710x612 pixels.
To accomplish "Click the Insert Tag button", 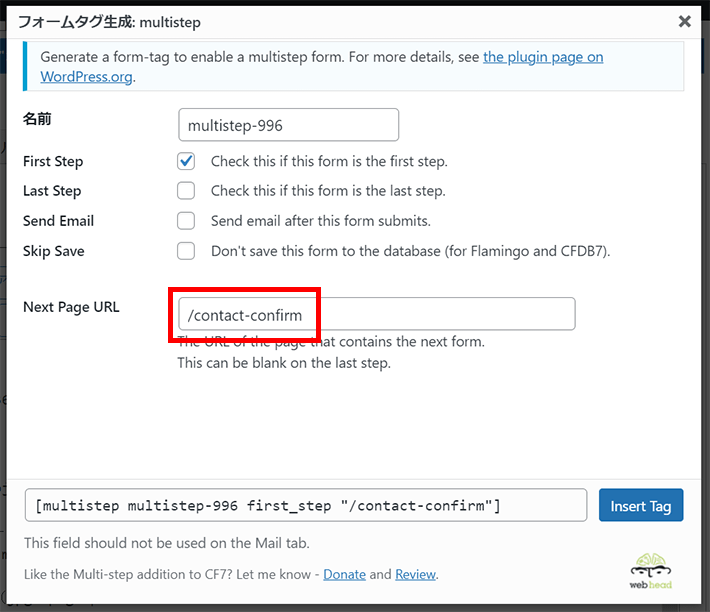I will pyautogui.click(x=641, y=505).
